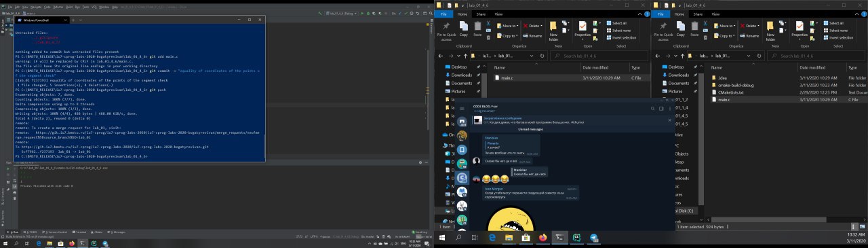Open the Telegram hamburger menu

[x=462, y=108]
